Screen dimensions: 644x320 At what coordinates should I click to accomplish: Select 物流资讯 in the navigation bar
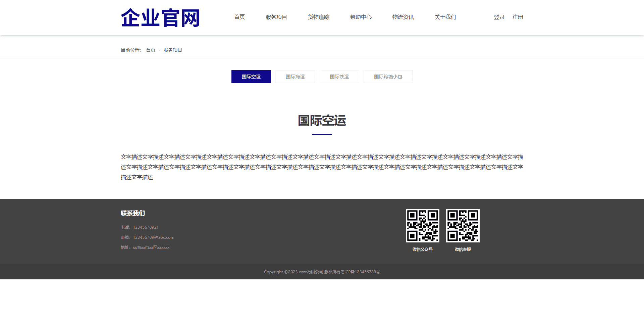403,17
